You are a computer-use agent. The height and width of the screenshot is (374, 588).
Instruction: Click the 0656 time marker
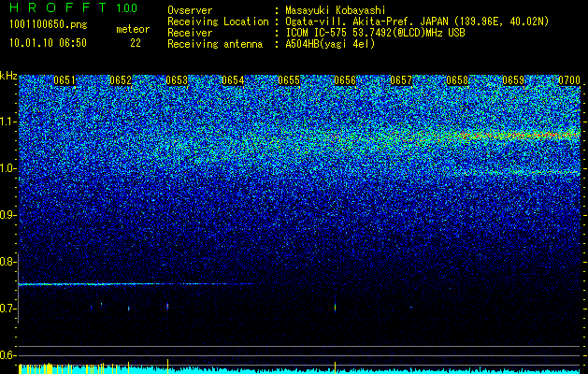tap(345, 80)
